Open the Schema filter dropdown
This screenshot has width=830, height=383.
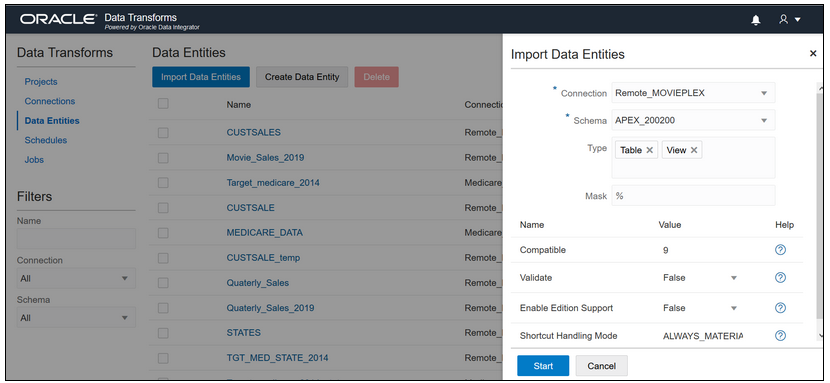(x=76, y=318)
